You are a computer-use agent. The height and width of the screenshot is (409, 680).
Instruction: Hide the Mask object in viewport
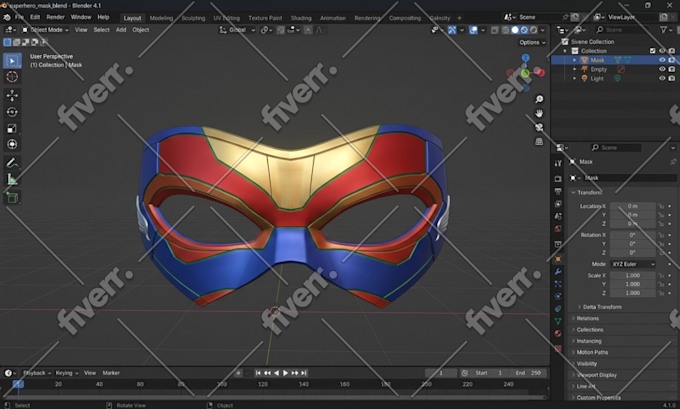coord(662,60)
